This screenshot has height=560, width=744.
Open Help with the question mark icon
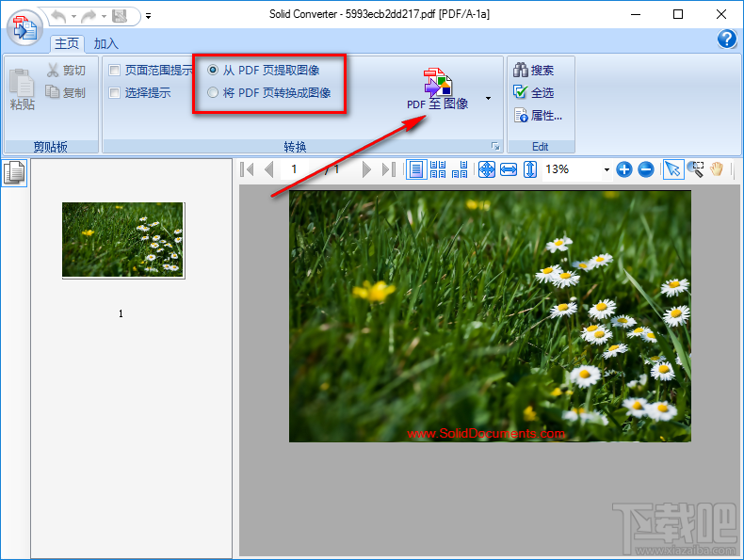click(x=727, y=39)
